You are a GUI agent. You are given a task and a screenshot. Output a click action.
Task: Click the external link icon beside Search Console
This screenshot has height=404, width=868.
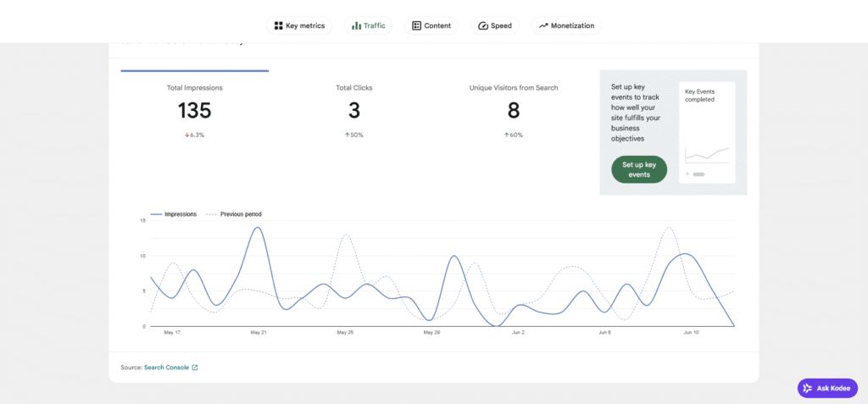[195, 368]
